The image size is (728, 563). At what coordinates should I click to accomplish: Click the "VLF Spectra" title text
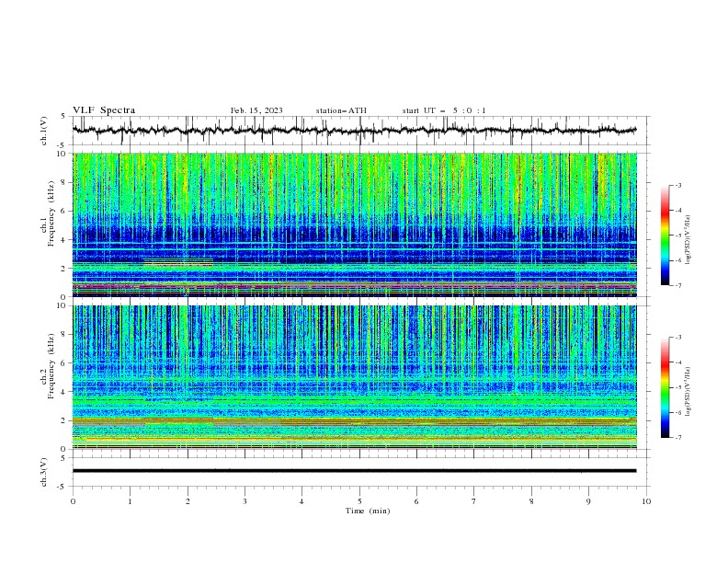pyautogui.click(x=104, y=110)
